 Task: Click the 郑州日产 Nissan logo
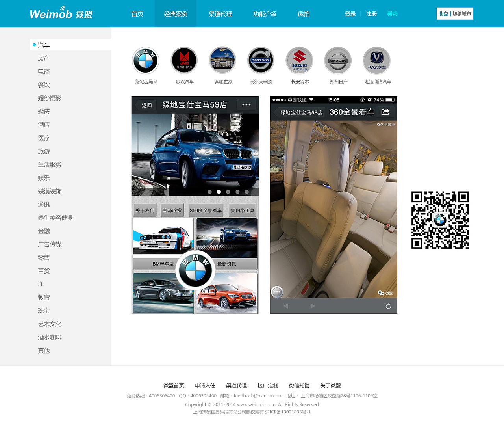tap(338, 60)
